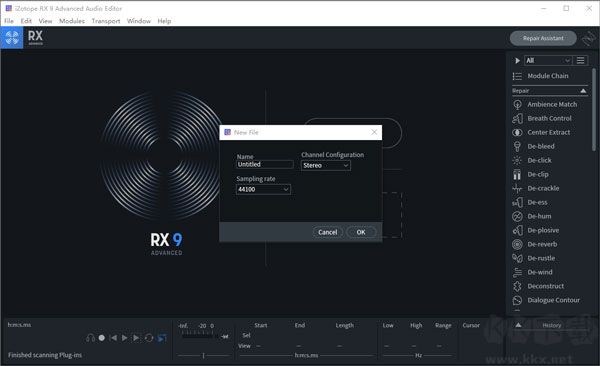The height and width of the screenshot is (366, 600).
Task: Rewind to start in transport controls
Action: coord(113,338)
